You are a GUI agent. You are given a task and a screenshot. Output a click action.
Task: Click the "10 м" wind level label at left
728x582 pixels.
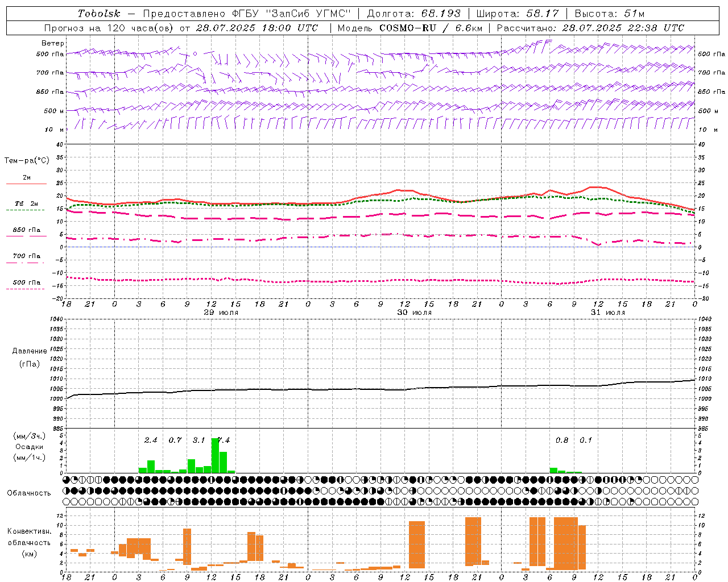[x=54, y=130]
